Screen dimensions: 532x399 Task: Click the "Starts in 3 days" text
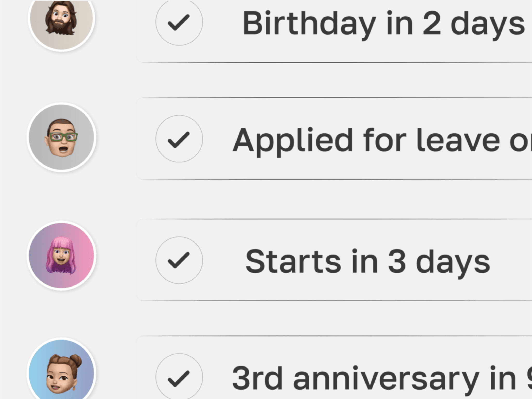[368, 261]
